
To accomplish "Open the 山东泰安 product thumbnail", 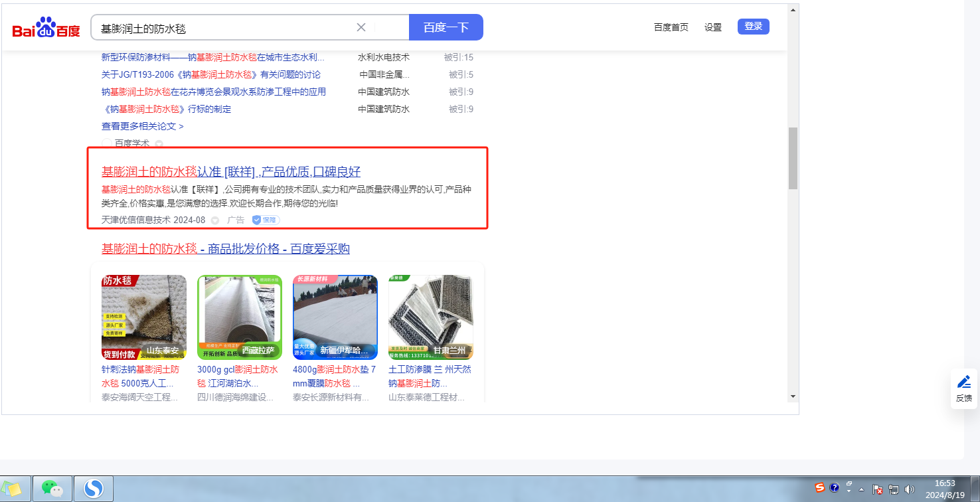I will click(x=144, y=317).
